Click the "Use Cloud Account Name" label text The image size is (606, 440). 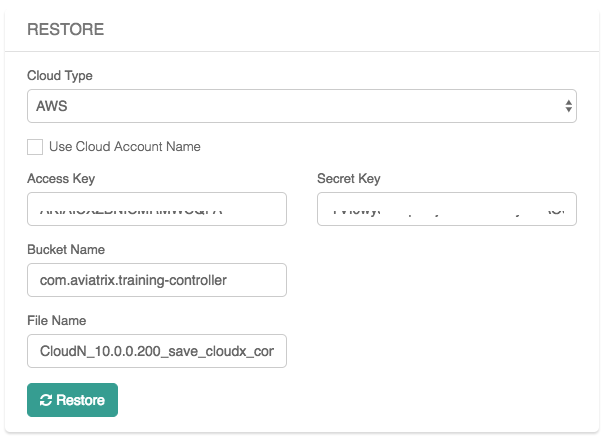(124, 147)
